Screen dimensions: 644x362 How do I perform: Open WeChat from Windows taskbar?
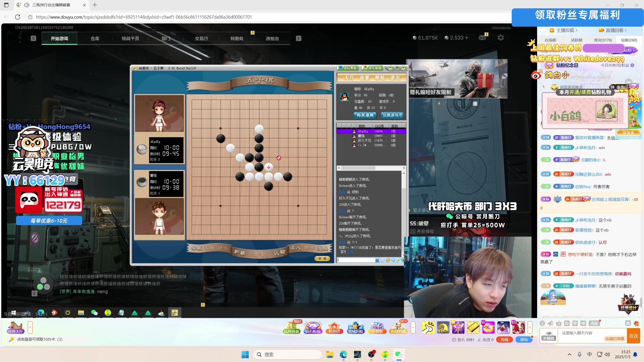tap(399, 354)
